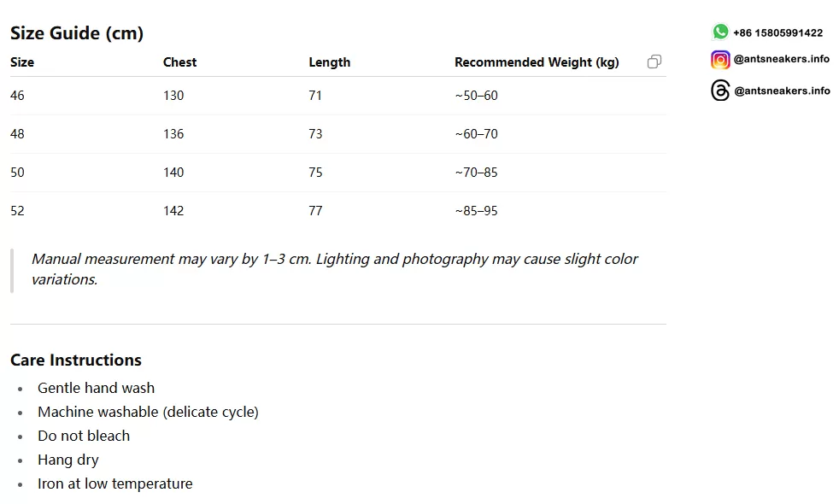Open Threads handle @antsneakers.info

pyautogui.click(x=782, y=91)
